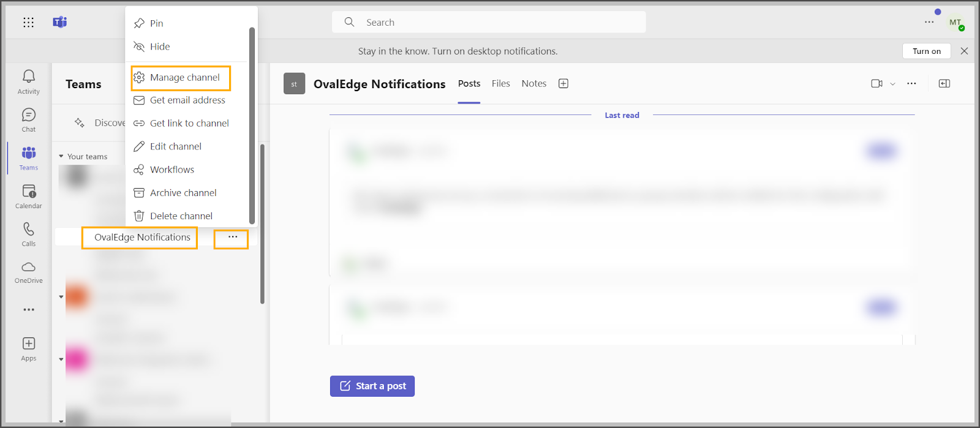Open the channel info pane icon
Screen dimensions: 980x428
pos(944,84)
